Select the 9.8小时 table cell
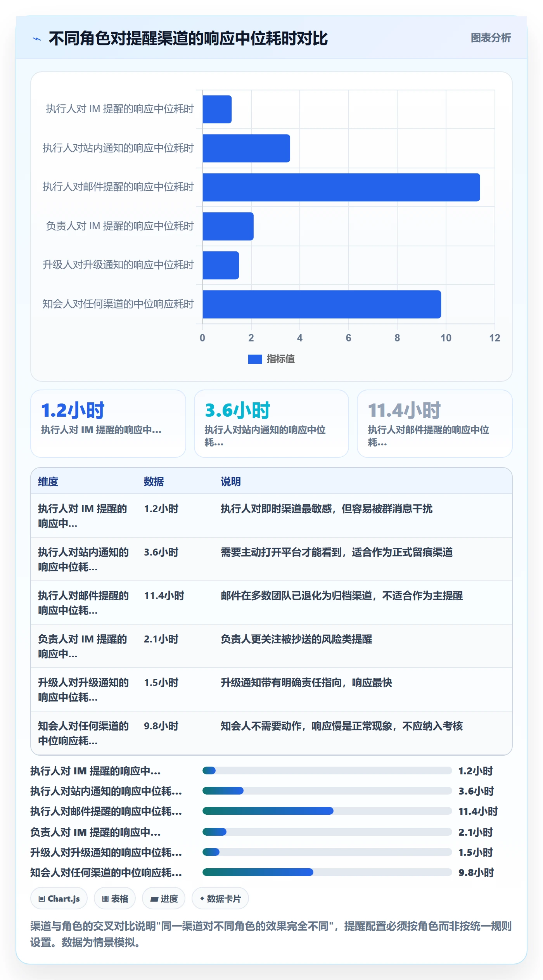This screenshot has height=980, width=543. (x=161, y=726)
